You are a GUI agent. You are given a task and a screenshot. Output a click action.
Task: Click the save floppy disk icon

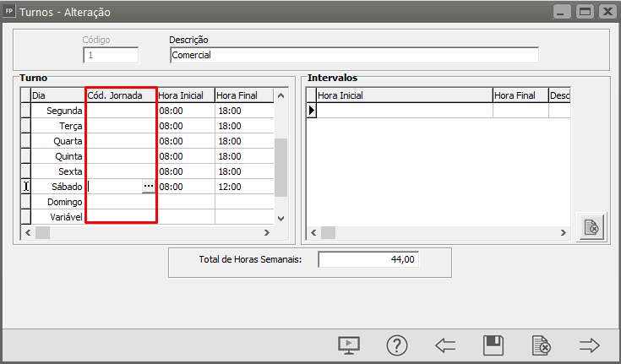[x=493, y=345]
